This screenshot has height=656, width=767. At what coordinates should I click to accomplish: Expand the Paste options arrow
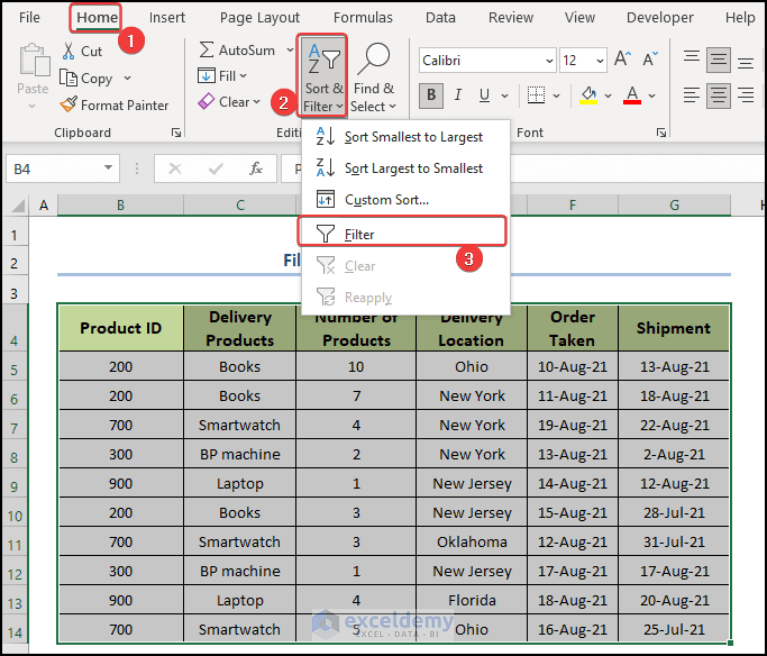point(32,106)
